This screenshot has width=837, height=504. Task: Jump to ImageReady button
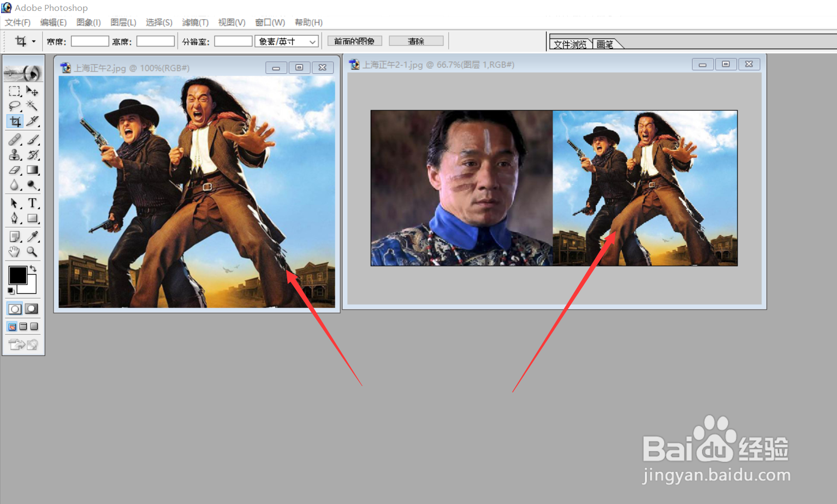(23, 344)
